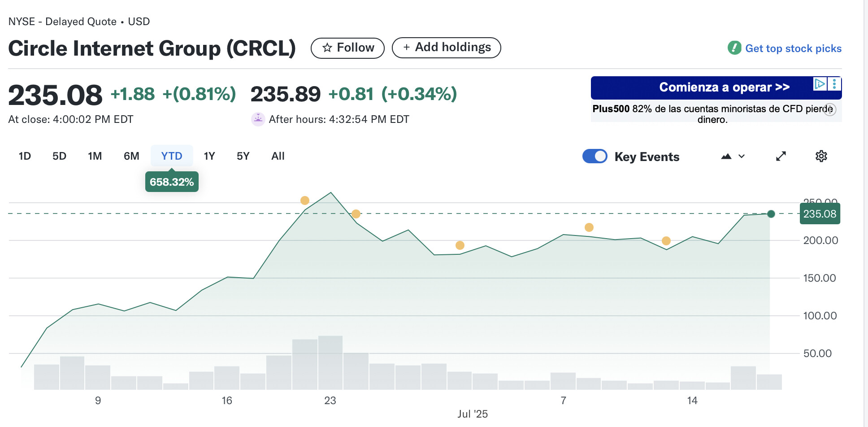The height and width of the screenshot is (427, 868).
Task: Click the ad info circle icon
Action: tap(830, 109)
